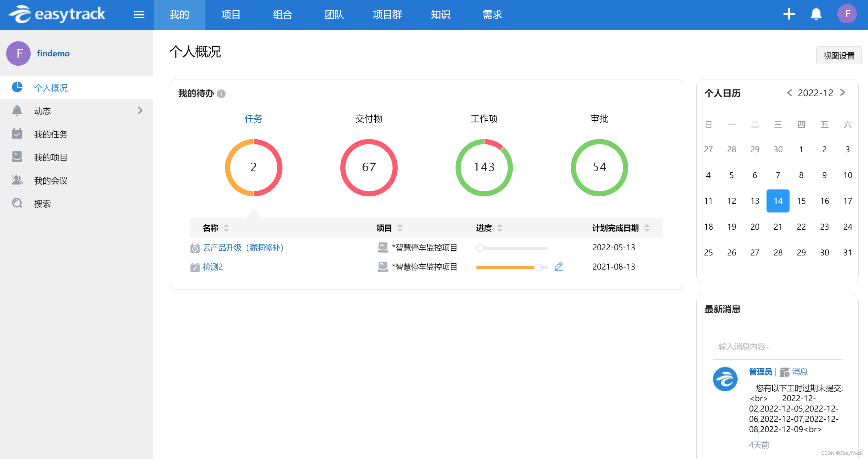868x459 pixels.
Task: Select the 工作项 to-do category
Action: click(x=484, y=119)
